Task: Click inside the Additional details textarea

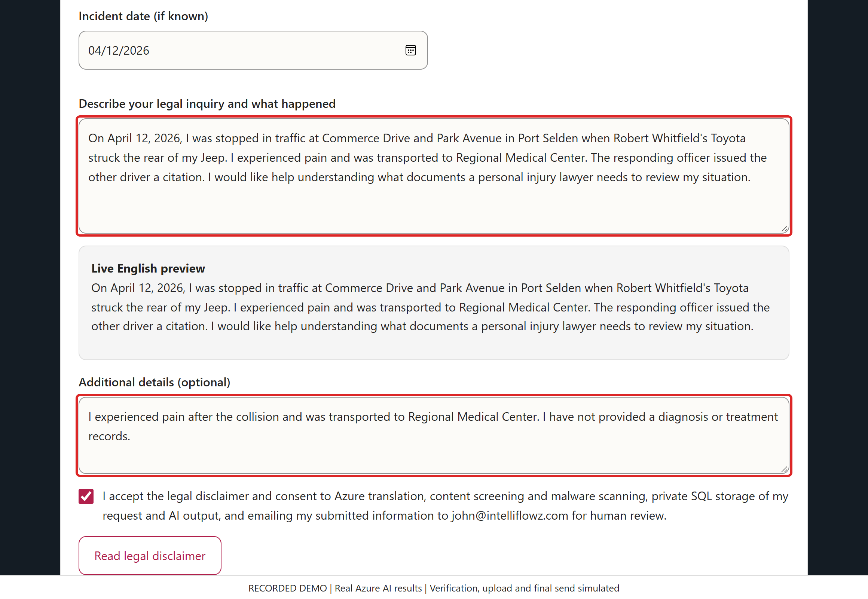Action: coord(434,435)
